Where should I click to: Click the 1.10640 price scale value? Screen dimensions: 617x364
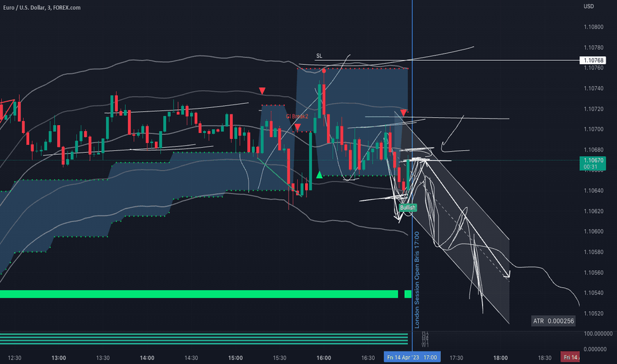click(593, 191)
